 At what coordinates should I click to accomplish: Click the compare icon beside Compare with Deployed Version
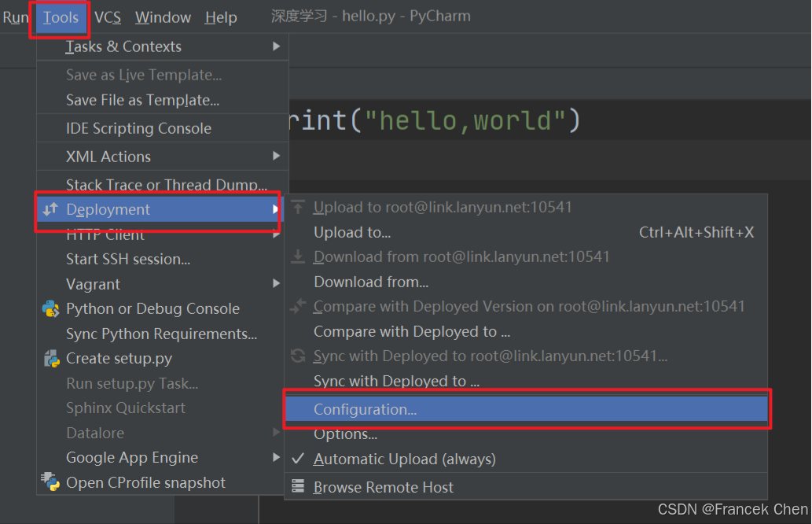[298, 306]
